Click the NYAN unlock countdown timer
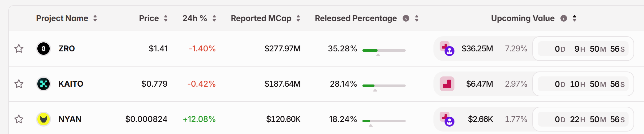 pyautogui.click(x=583, y=119)
